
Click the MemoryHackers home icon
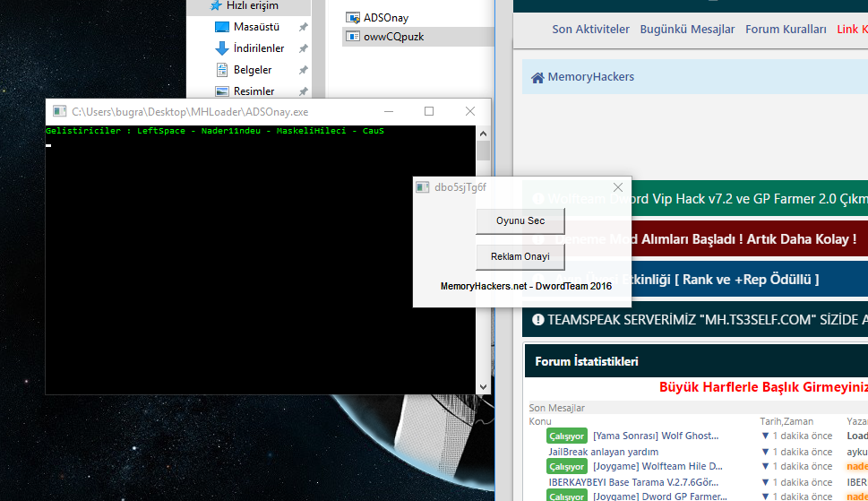point(537,77)
